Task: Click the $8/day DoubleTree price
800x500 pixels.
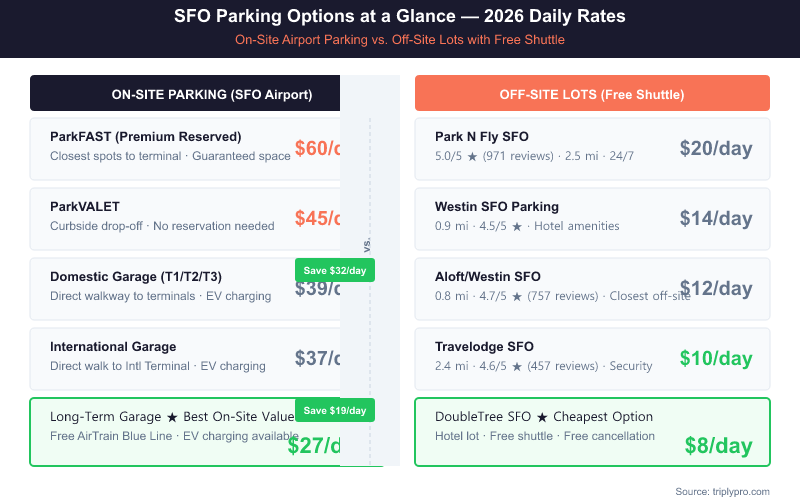Action: click(x=718, y=446)
